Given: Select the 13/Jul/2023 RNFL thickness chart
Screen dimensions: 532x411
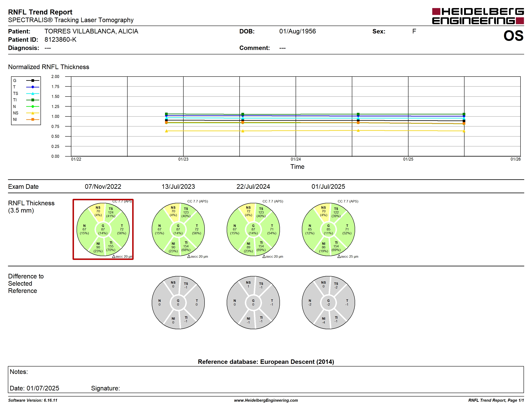Looking at the screenshot, I should point(178,229).
